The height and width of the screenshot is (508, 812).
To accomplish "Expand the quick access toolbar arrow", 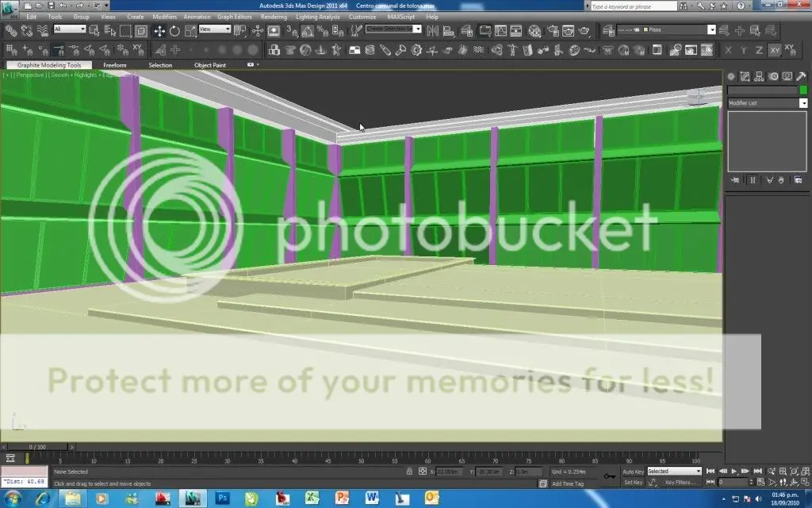I will coord(107,6).
